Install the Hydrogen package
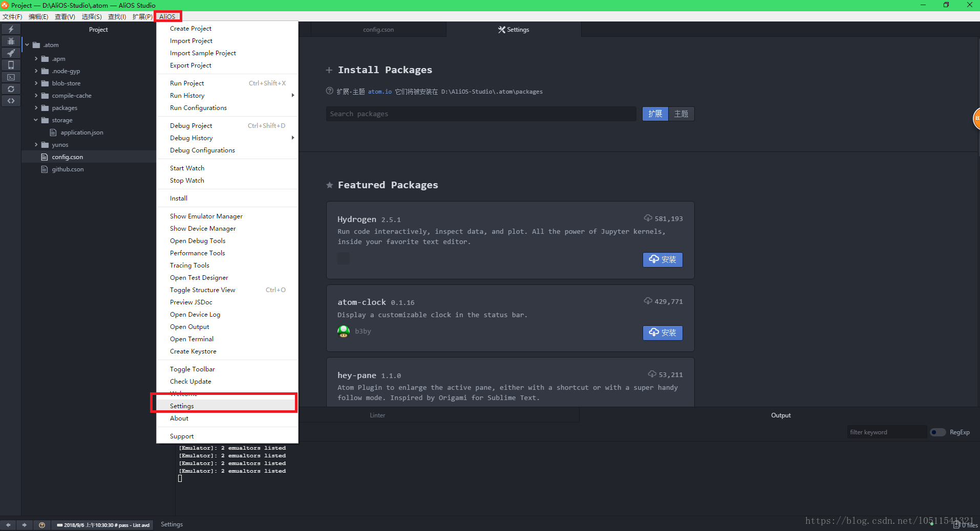Viewport: 980px width, 531px height. click(x=663, y=259)
